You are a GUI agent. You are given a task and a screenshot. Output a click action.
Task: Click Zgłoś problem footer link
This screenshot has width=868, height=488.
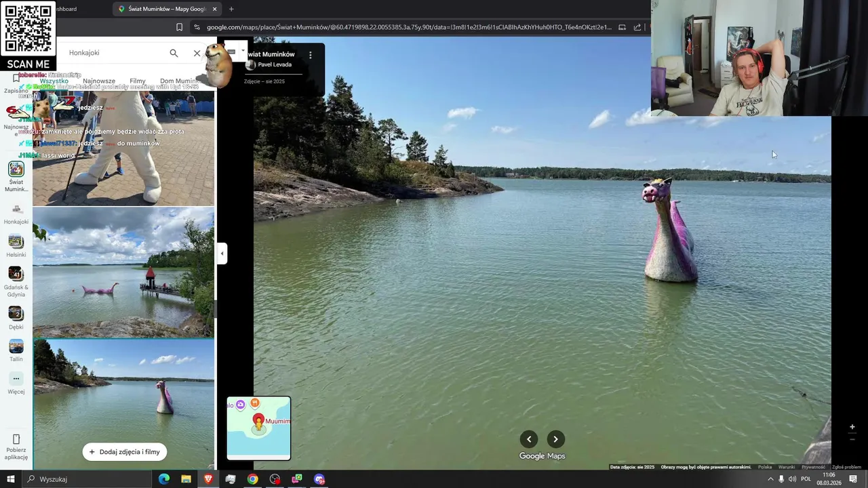846,467
